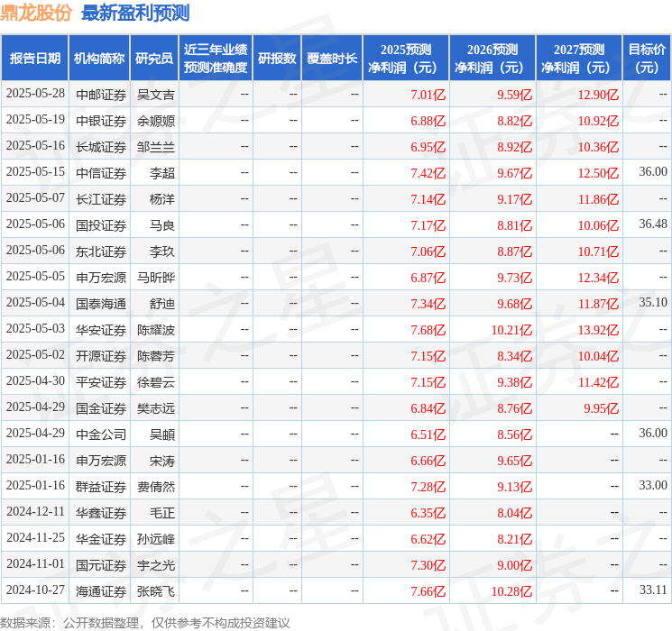Click 7.01亿 in the 中邮证券 row
This screenshot has height=631, width=672.
click(x=428, y=95)
